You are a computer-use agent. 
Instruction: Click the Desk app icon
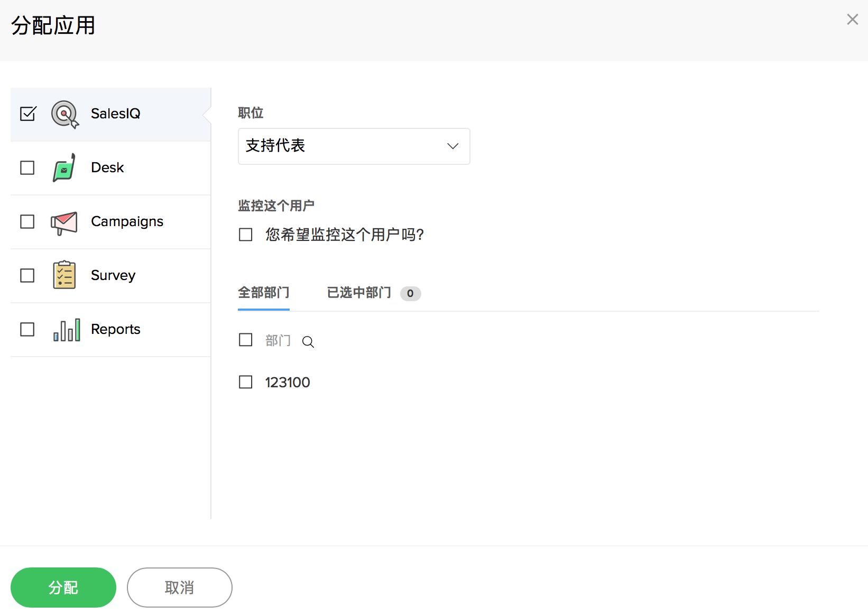64,168
